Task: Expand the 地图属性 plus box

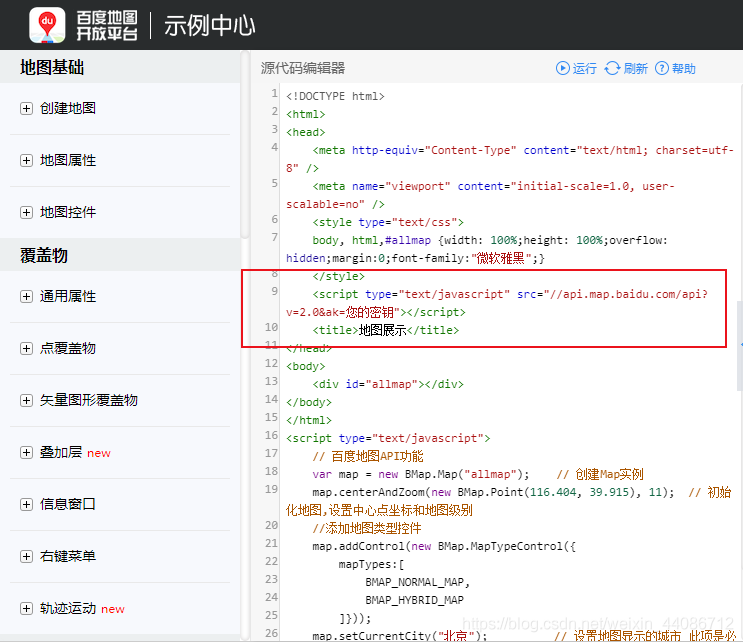Action: point(27,161)
